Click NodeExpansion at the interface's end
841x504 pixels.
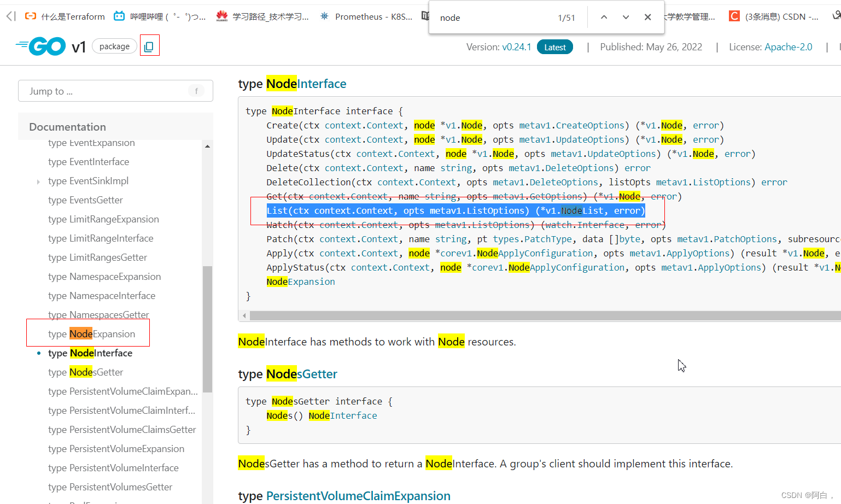pyautogui.click(x=301, y=282)
